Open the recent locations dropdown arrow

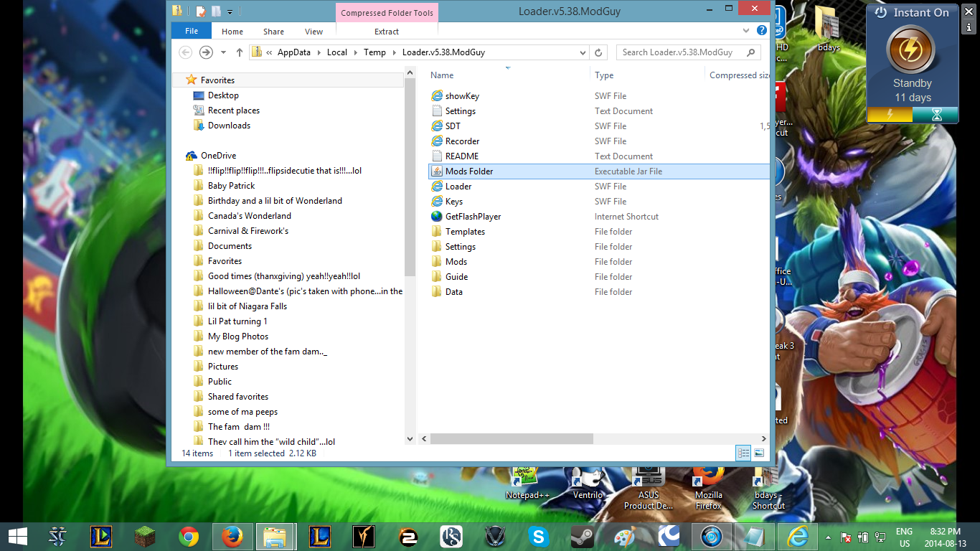pyautogui.click(x=223, y=52)
